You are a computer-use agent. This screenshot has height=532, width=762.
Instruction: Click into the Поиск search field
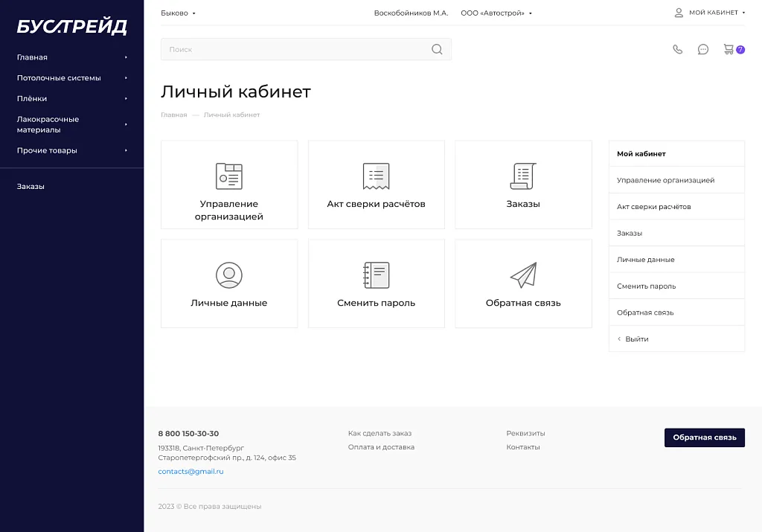click(294, 50)
